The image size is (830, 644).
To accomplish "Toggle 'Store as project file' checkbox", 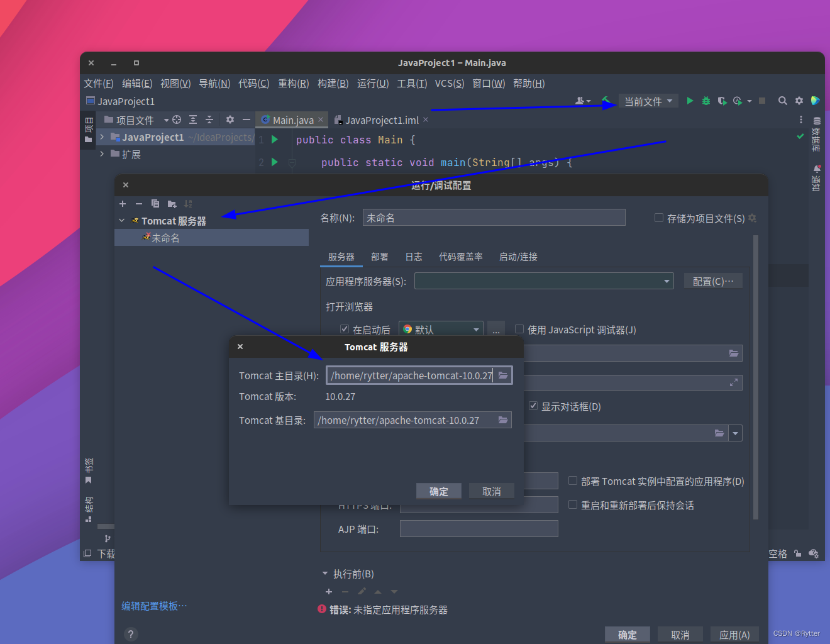I will tap(659, 218).
